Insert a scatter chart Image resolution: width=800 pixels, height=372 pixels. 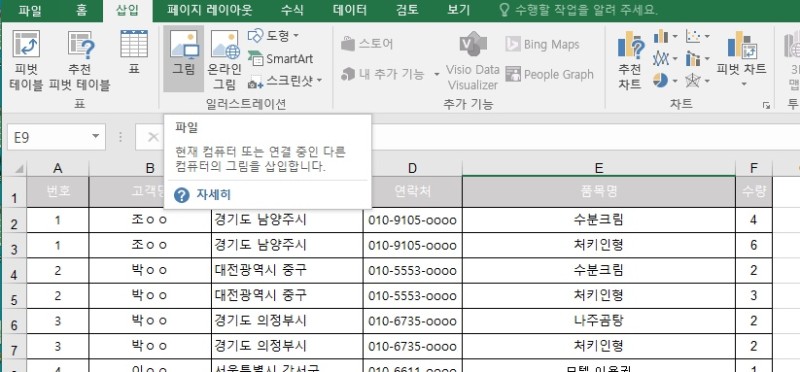tap(698, 36)
